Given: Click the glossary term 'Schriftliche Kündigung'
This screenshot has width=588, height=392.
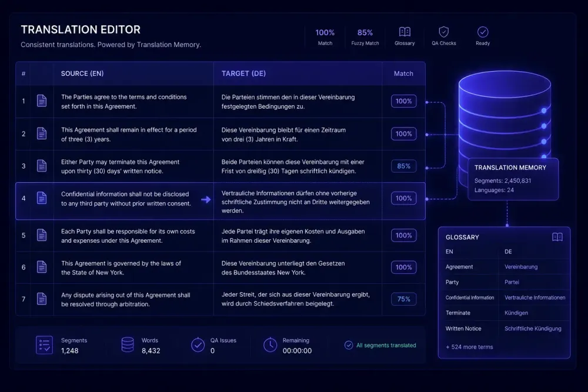Looking at the screenshot, I should (x=533, y=329).
